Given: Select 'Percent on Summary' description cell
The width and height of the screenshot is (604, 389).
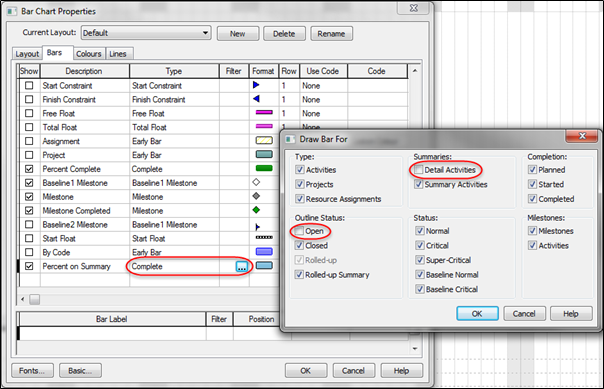Looking at the screenshot, I should (x=84, y=266).
